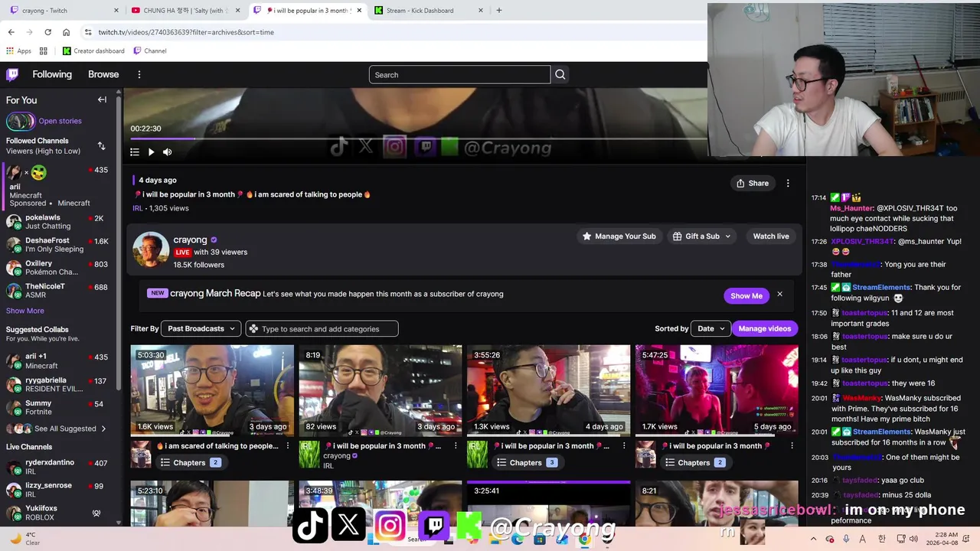Open the video's more options menu beside Share
Screen dimensions: 980x551
click(788, 183)
